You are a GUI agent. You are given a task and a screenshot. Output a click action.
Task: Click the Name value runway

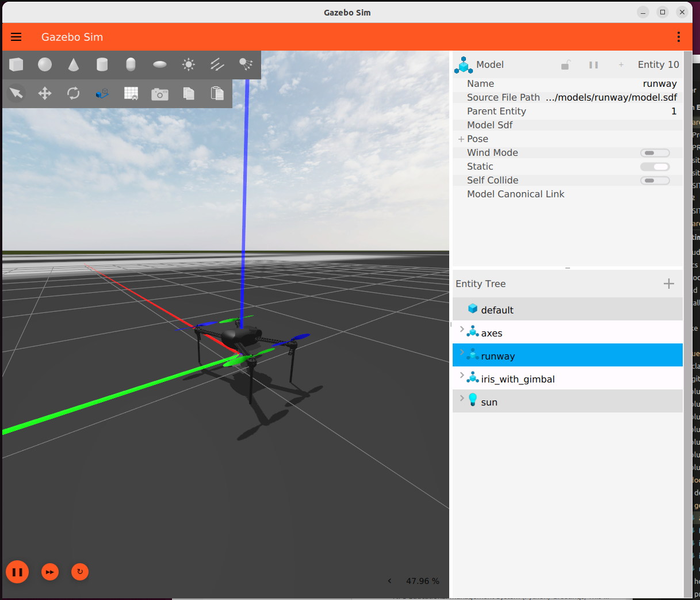coord(660,84)
